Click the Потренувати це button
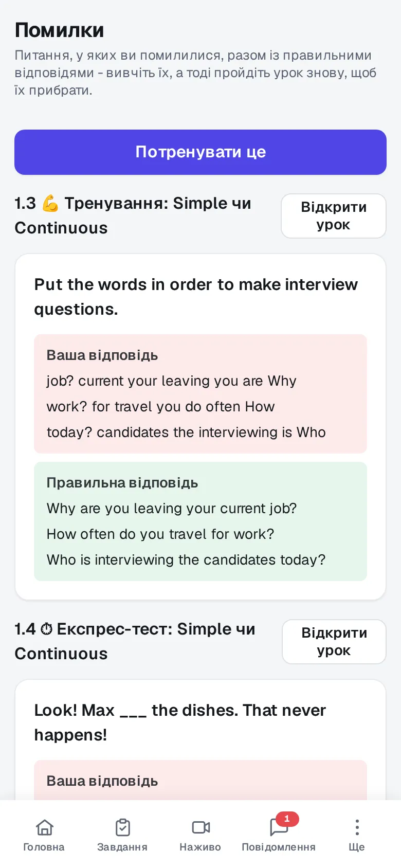The image size is (401, 868). coord(200,152)
